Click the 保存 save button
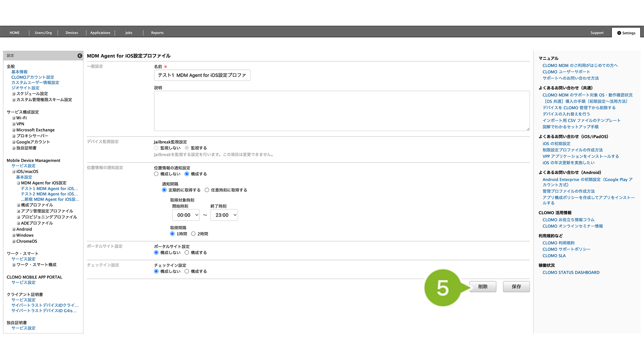The width and height of the screenshot is (644, 362). (x=516, y=287)
